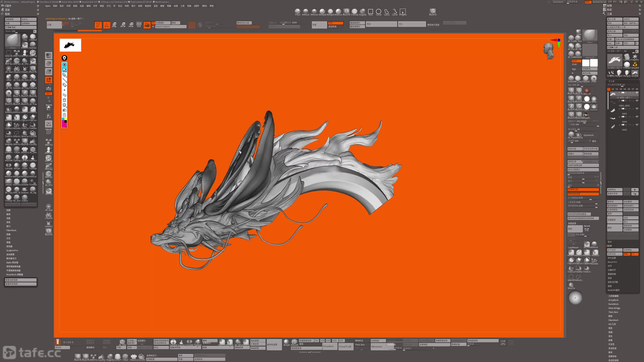Image resolution: width=644 pixels, height=362 pixels.
Task: Click the dragon silhouette thumbnail in canvas
Action: point(70,45)
